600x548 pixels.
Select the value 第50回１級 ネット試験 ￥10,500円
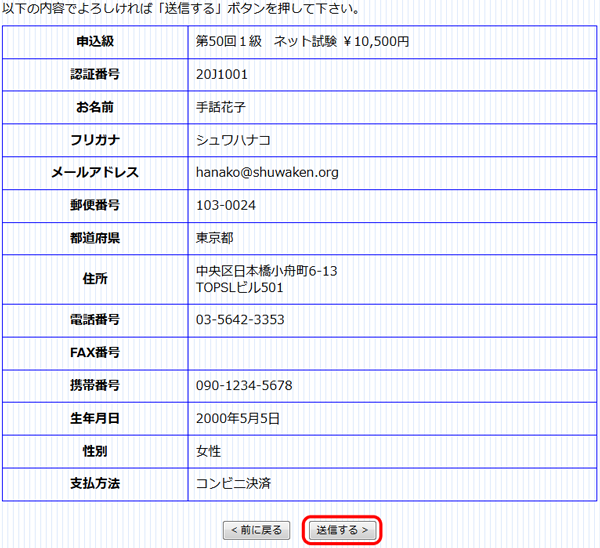pyautogui.click(x=302, y=41)
